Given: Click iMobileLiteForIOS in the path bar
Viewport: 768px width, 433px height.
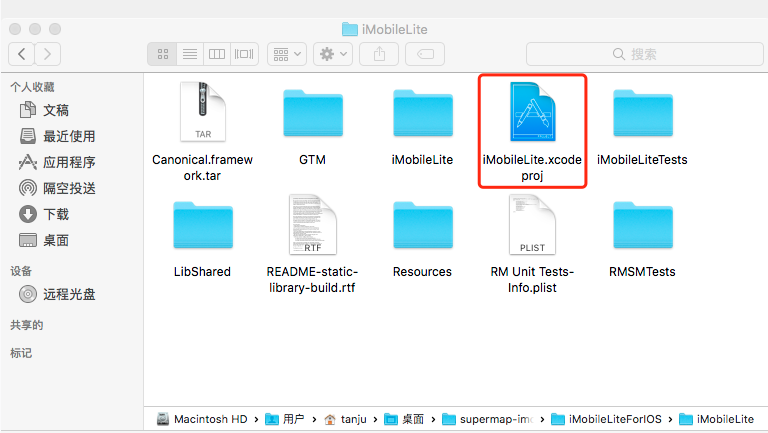Looking at the screenshot, I should 606,419.
